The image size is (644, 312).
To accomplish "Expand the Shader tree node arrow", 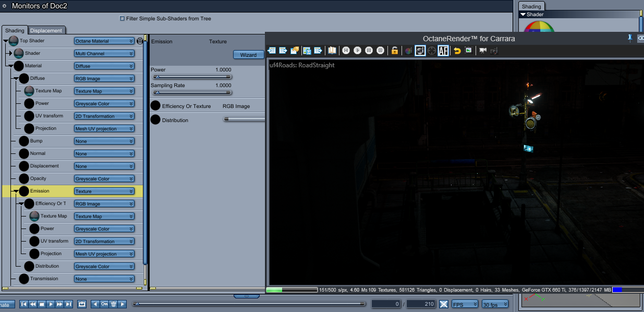I will [x=10, y=53].
